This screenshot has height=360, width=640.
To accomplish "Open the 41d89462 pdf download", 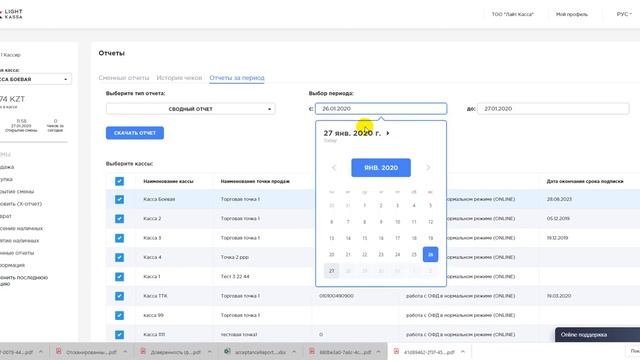I will (x=429, y=352).
